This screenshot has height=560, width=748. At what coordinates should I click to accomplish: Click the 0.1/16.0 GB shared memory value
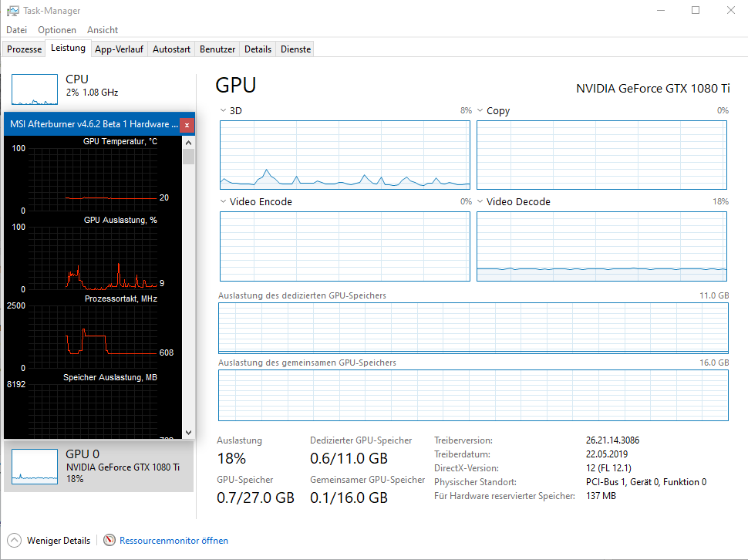349,498
